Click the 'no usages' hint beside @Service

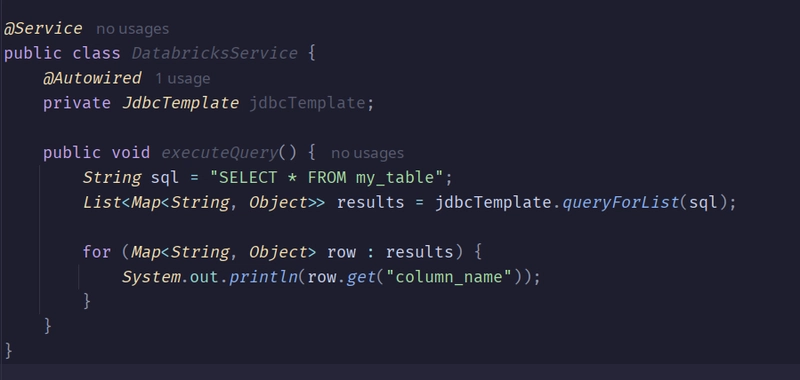coord(132,29)
